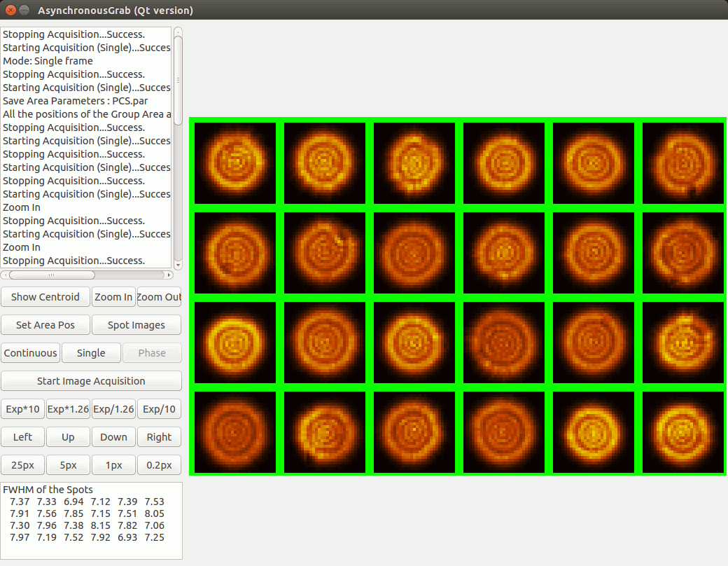
Task: Select third spot image in top row
Action: 414,163
